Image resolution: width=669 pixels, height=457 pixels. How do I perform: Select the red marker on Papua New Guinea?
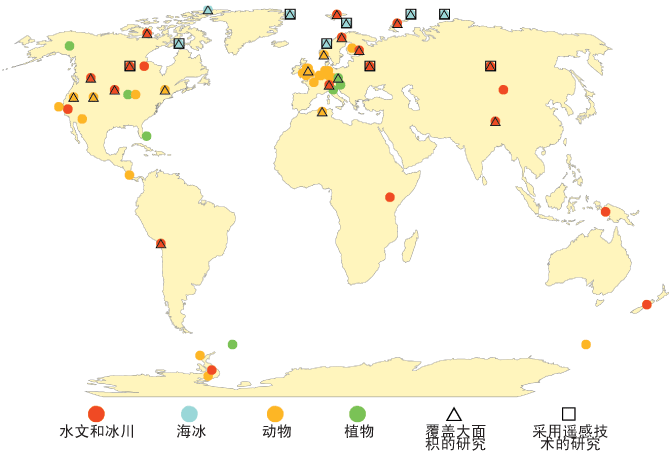(x=605, y=212)
